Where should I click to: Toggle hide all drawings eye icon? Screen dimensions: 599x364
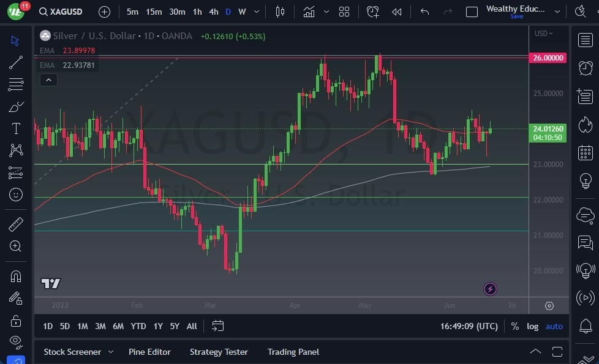pyautogui.click(x=16, y=341)
